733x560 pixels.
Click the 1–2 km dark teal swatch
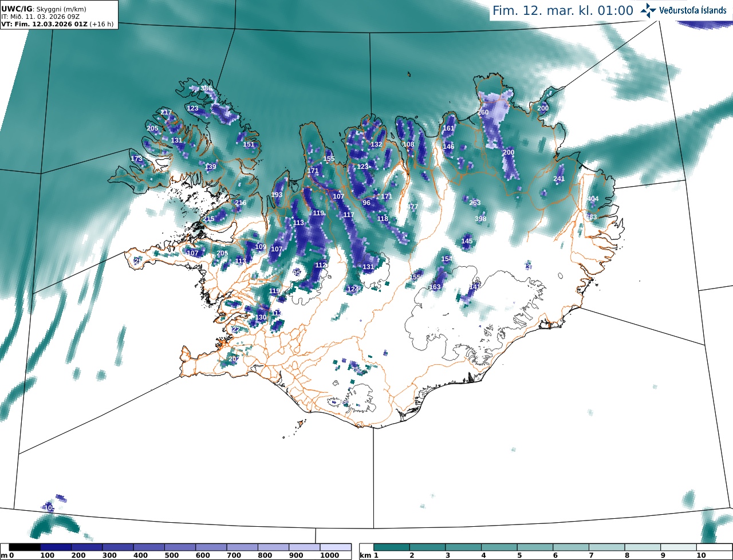click(392, 547)
